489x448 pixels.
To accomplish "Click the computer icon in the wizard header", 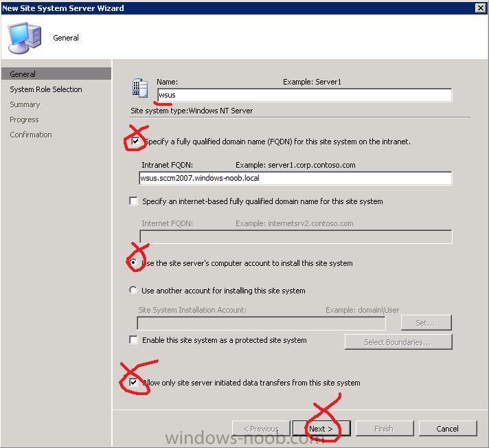I will (24, 38).
